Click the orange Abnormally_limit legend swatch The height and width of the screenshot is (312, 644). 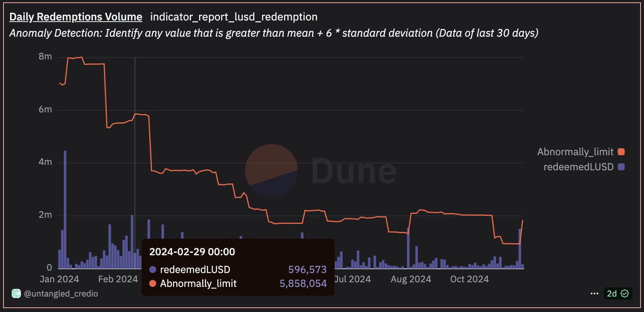tap(621, 152)
